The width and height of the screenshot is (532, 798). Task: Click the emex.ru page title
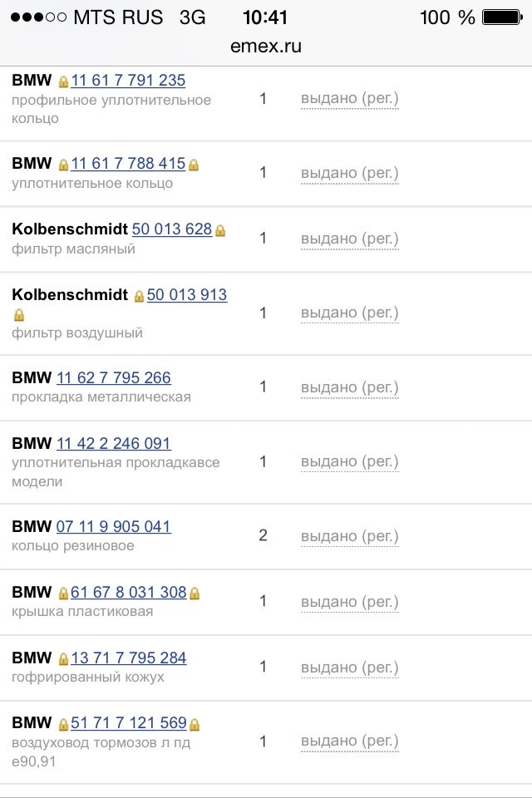(265, 46)
